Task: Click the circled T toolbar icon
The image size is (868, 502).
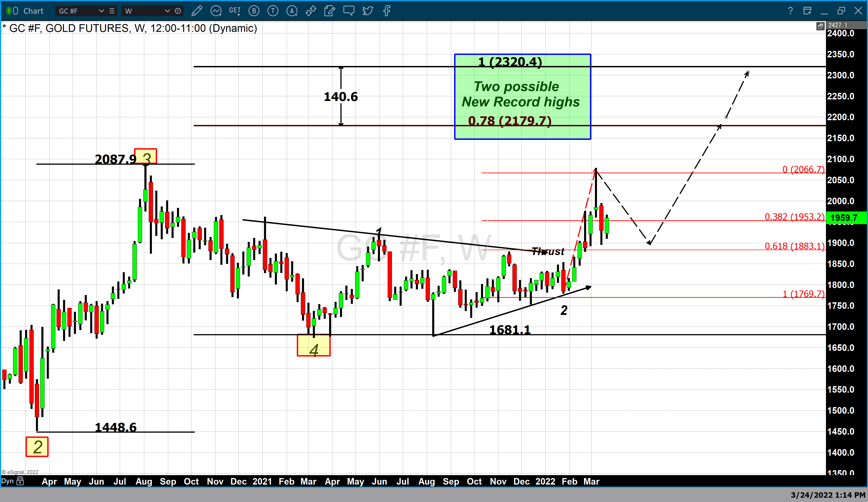Action: tap(273, 11)
